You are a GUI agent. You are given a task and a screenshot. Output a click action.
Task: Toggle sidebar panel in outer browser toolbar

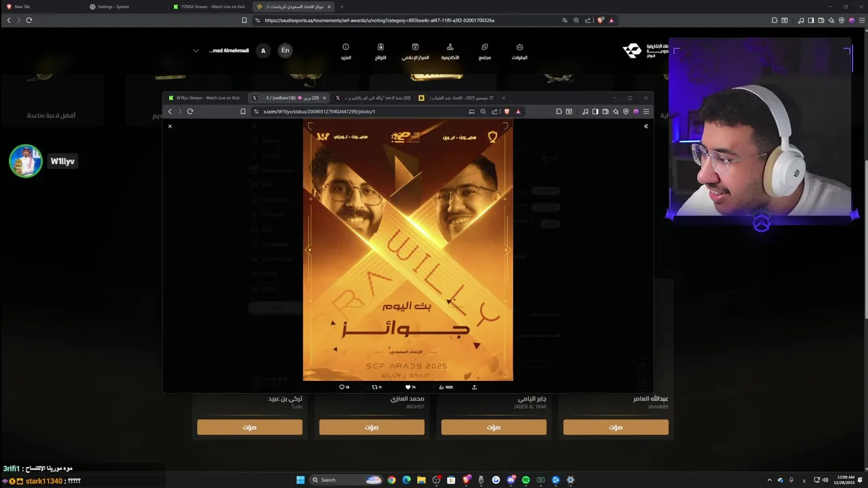810,20
